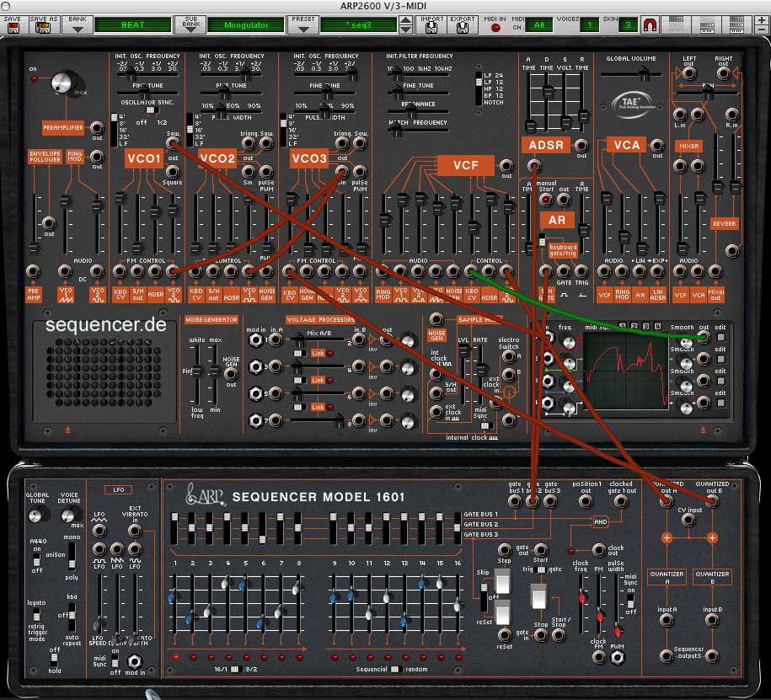Viewport: 771px width, 700px height.
Task: Click the sequencer clock out jack
Action: (598, 549)
